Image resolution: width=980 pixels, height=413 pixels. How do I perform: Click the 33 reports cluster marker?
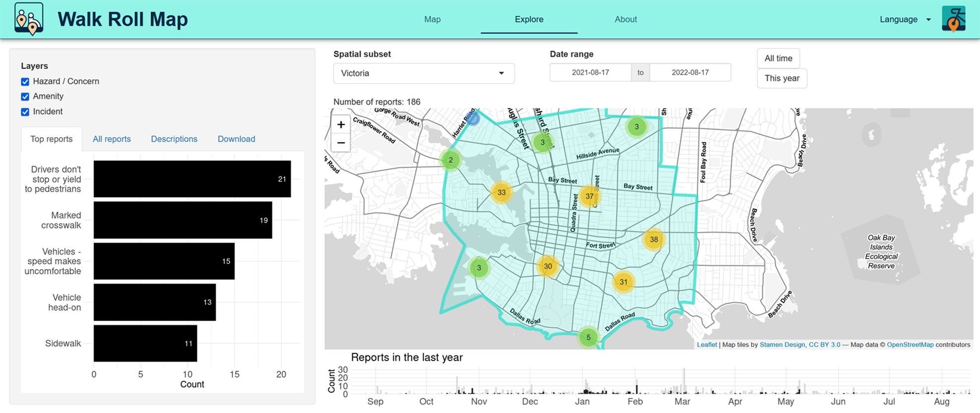click(x=501, y=192)
